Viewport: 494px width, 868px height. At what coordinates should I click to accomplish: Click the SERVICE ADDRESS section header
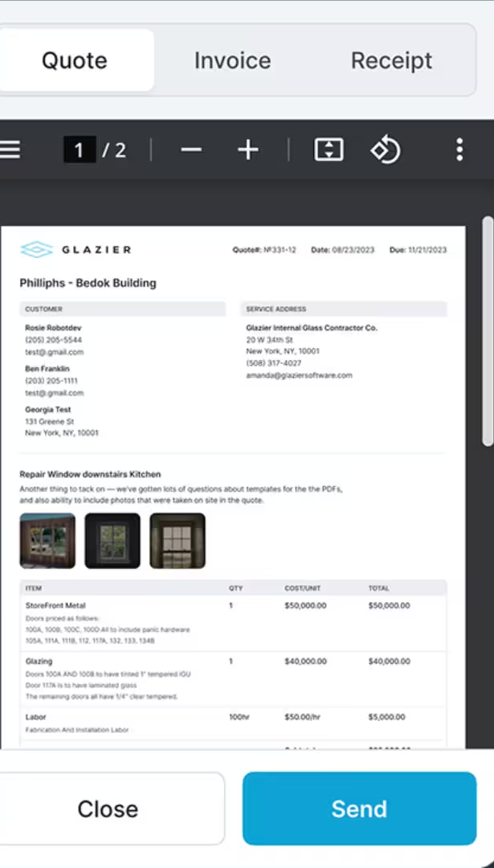coord(344,309)
